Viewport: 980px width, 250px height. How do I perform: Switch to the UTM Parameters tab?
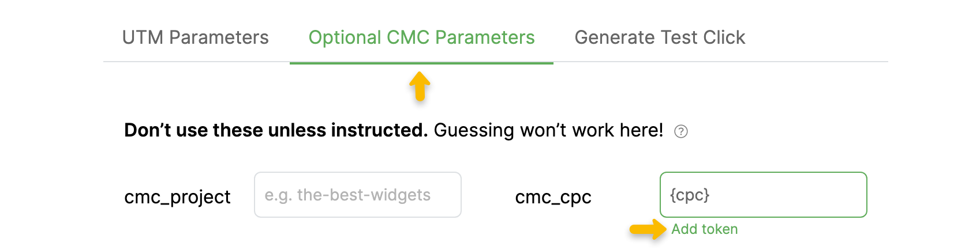pyautogui.click(x=195, y=37)
